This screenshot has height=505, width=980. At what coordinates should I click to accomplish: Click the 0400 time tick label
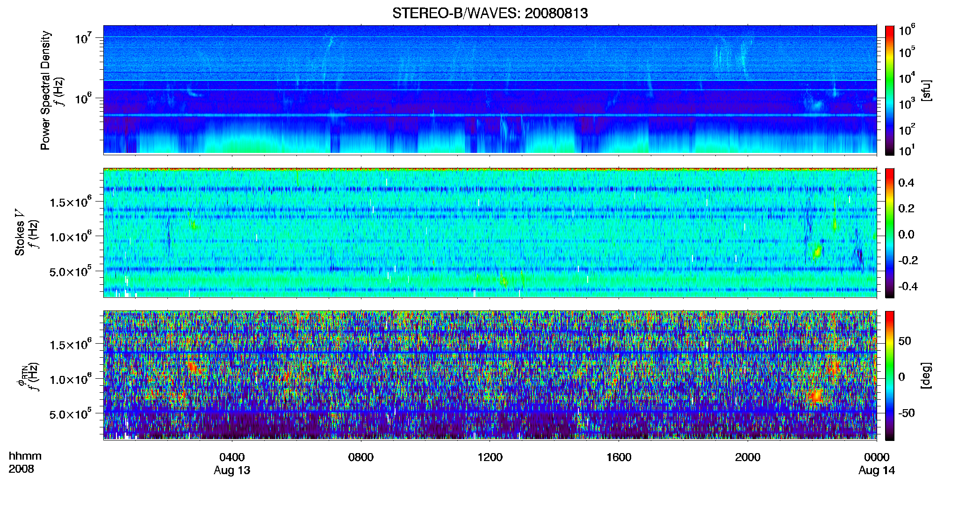click(232, 457)
